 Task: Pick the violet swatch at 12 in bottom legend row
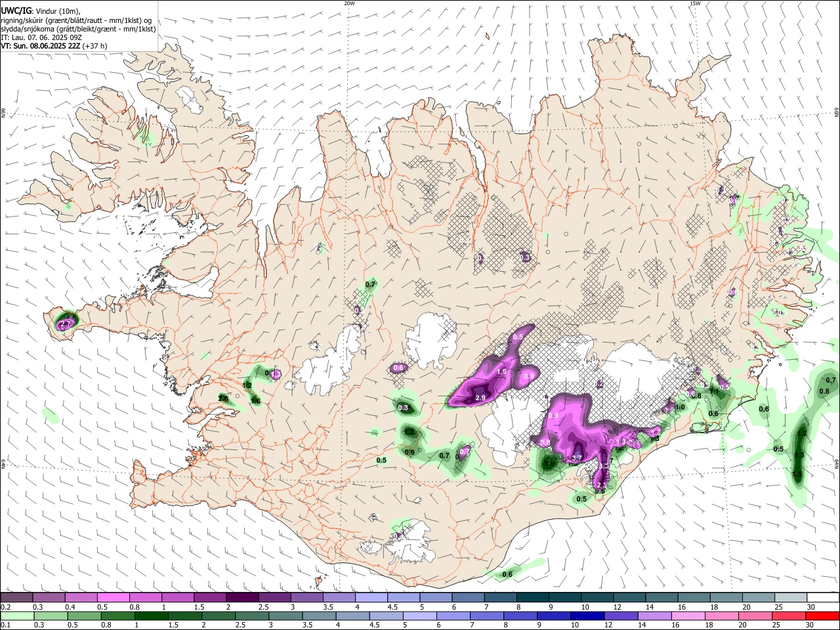coord(621,616)
